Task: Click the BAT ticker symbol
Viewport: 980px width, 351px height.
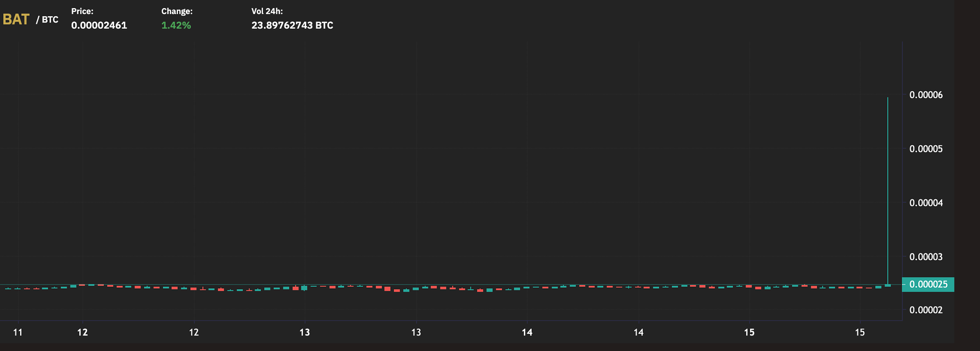Action: point(16,19)
